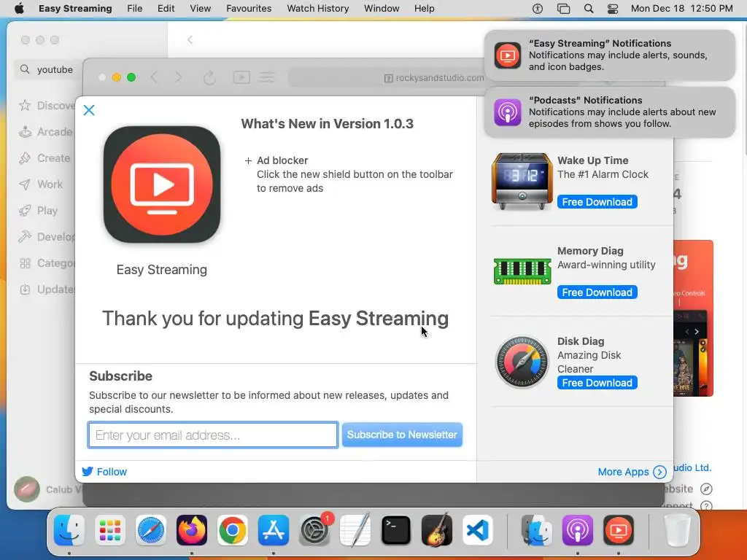Open Launchpad from the Dock
This screenshot has height=560, width=747.
(110, 530)
